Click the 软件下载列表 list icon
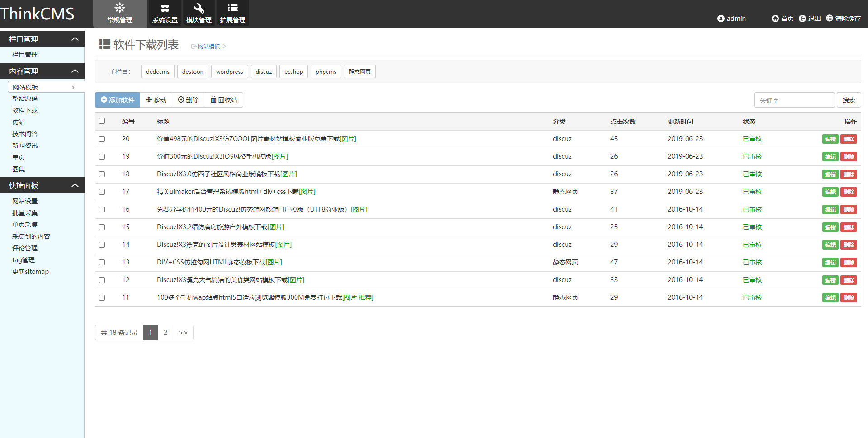Image resolution: width=868 pixels, height=438 pixels. (x=105, y=44)
